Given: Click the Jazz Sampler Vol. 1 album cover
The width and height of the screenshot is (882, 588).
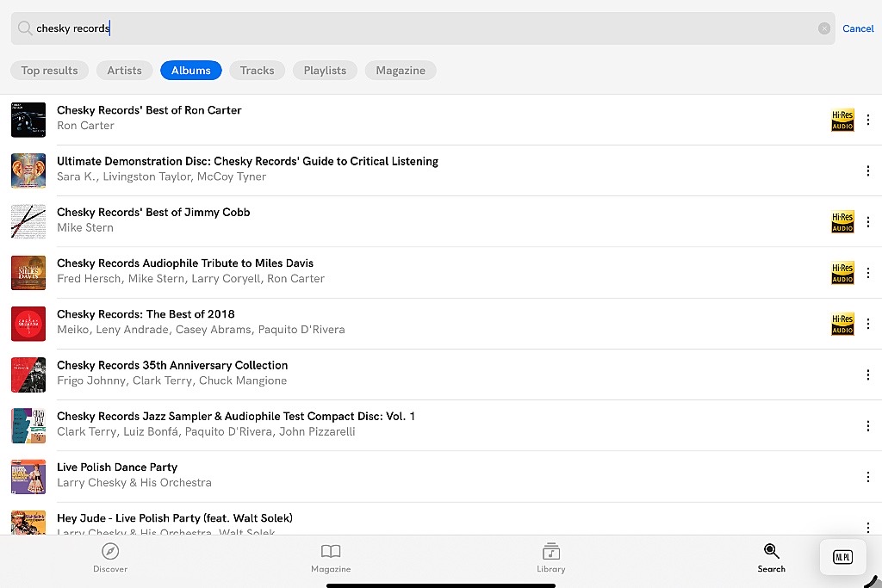Looking at the screenshot, I should [28, 426].
